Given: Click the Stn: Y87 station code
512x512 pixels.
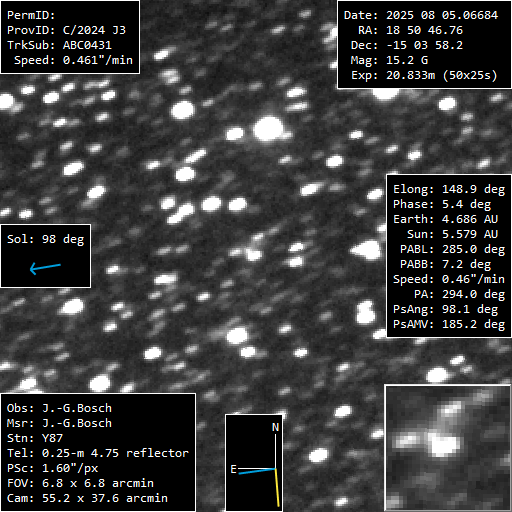Looking at the screenshot, I should tap(35, 438).
